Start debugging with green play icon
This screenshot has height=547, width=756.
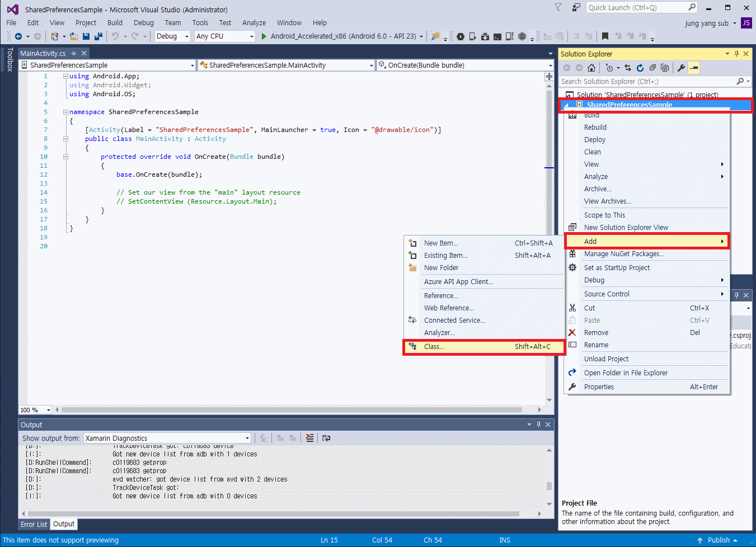pos(264,36)
